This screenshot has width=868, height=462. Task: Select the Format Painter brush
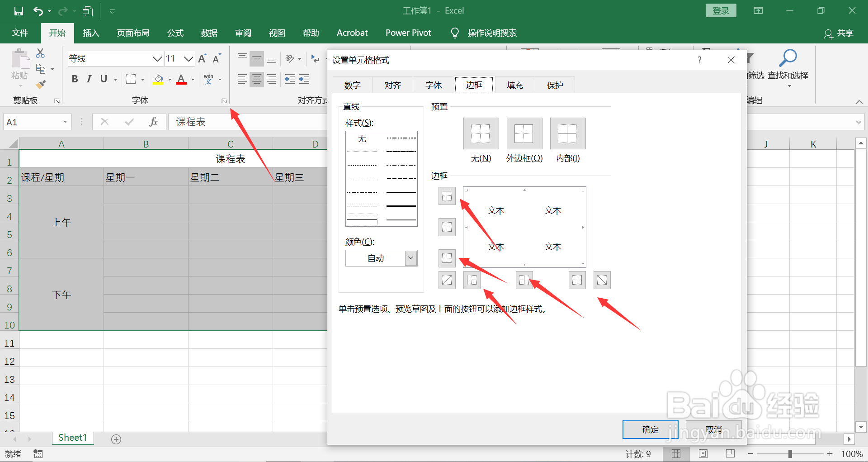point(41,84)
